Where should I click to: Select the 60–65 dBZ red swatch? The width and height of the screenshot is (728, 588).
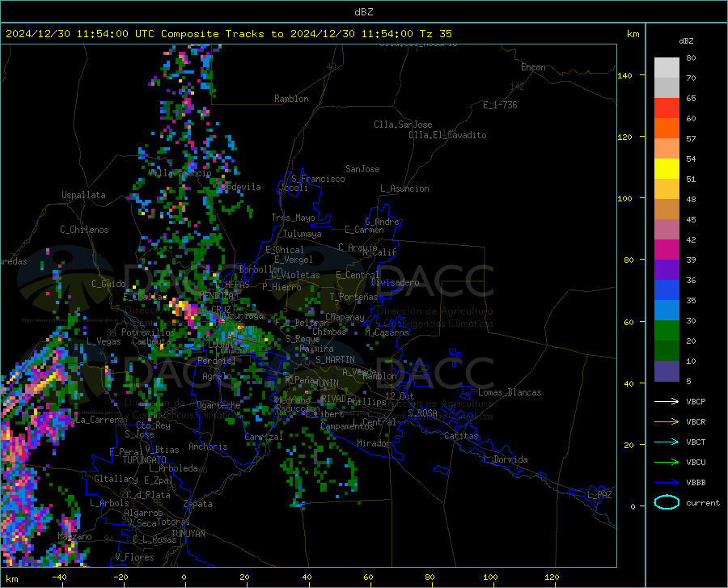click(x=667, y=108)
